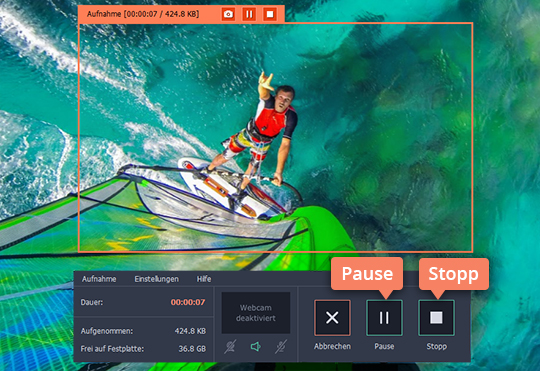The width and height of the screenshot is (540, 371).
Task: Click the large Stopp button in the panel
Action: (x=436, y=318)
